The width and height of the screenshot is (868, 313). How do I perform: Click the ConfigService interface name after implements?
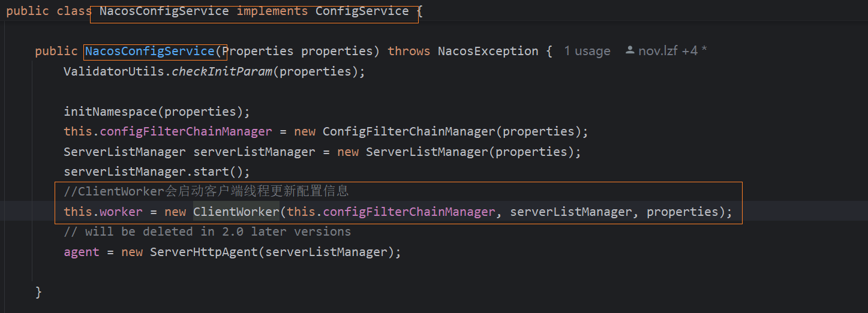362,11
